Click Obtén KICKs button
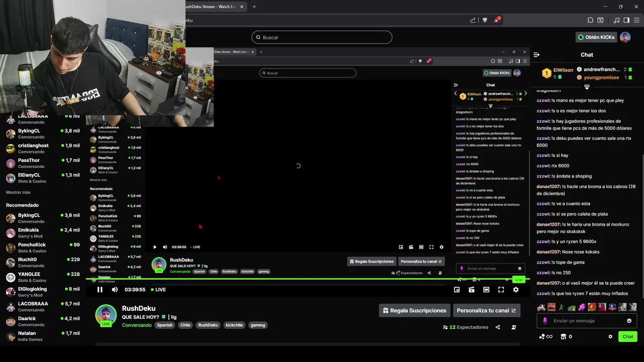 click(x=596, y=37)
